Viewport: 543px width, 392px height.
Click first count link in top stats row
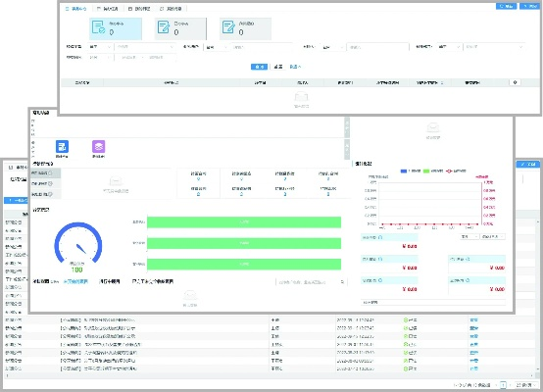click(x=198, y=179)
